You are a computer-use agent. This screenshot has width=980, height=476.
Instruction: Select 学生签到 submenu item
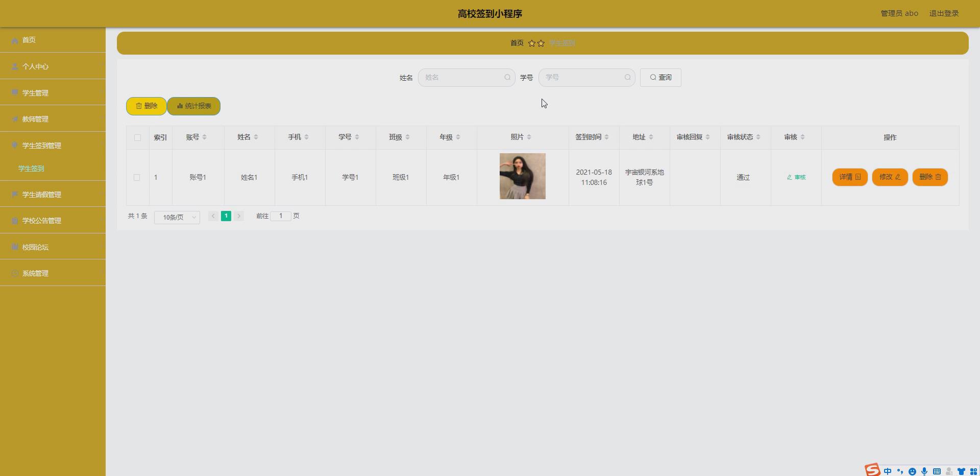coord(53,169)
